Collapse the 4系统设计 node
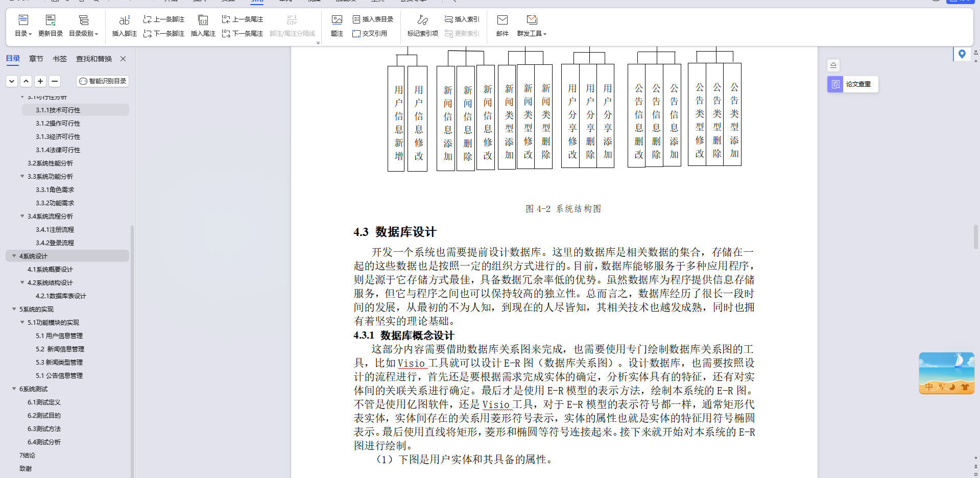This screenshot has height=478, width=980. pyautogui.click(x=14, y=256)
